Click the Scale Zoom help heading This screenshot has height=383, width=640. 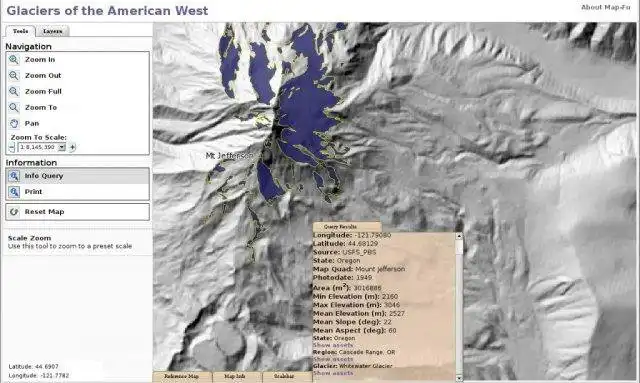pos(29,238)
